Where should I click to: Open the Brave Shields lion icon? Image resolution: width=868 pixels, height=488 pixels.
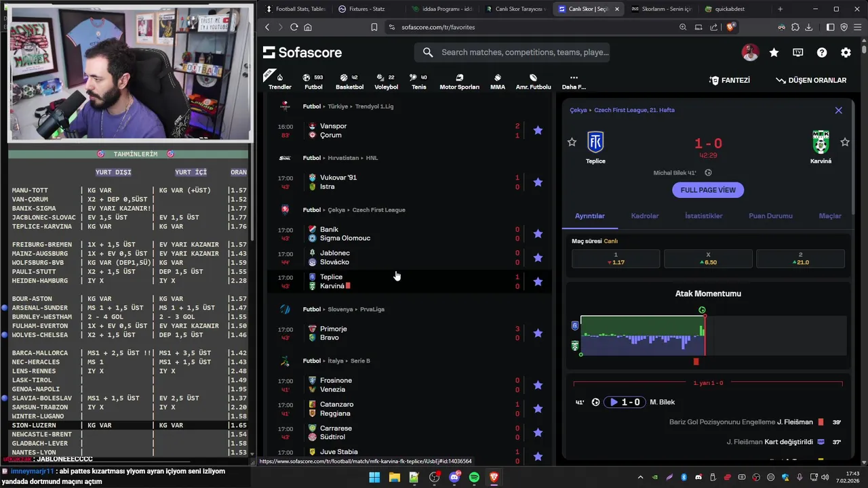[730, 27]
